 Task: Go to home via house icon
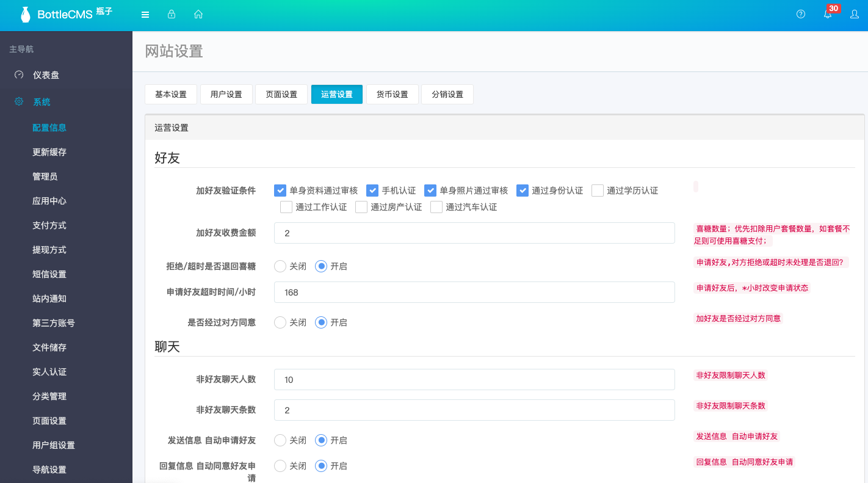198,14
